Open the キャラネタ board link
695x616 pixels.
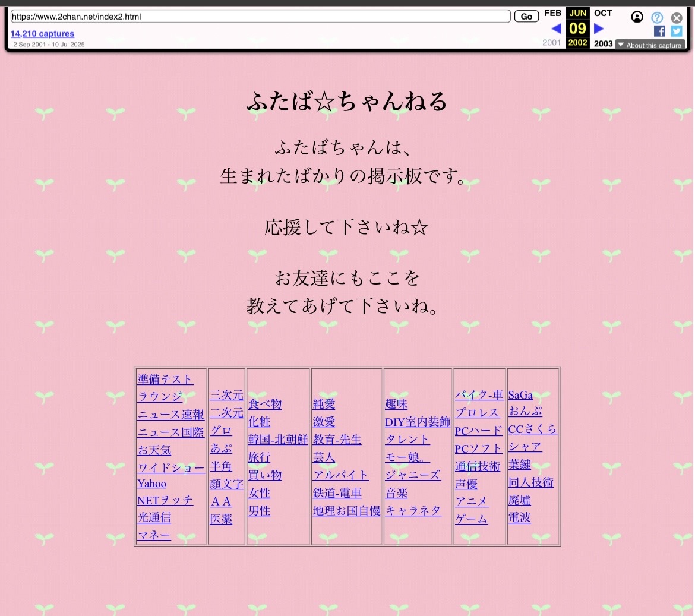tap(413, 510)
